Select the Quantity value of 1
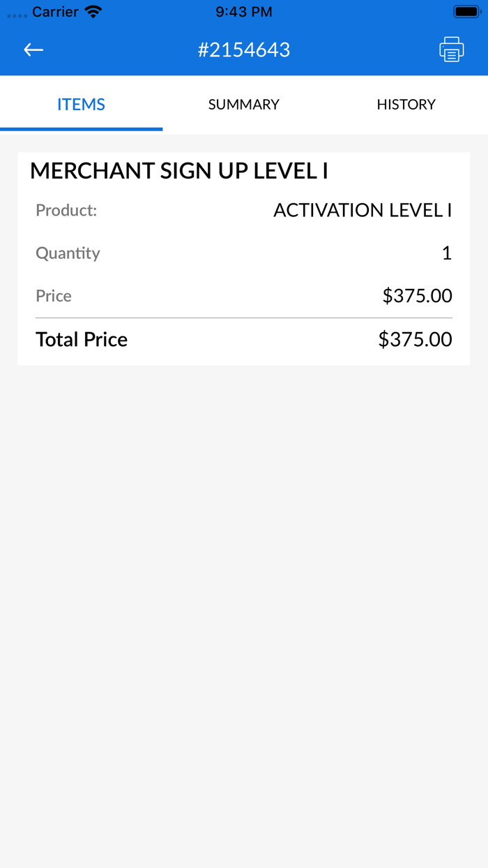The image size is (488, 868). [x=447, y=253]
